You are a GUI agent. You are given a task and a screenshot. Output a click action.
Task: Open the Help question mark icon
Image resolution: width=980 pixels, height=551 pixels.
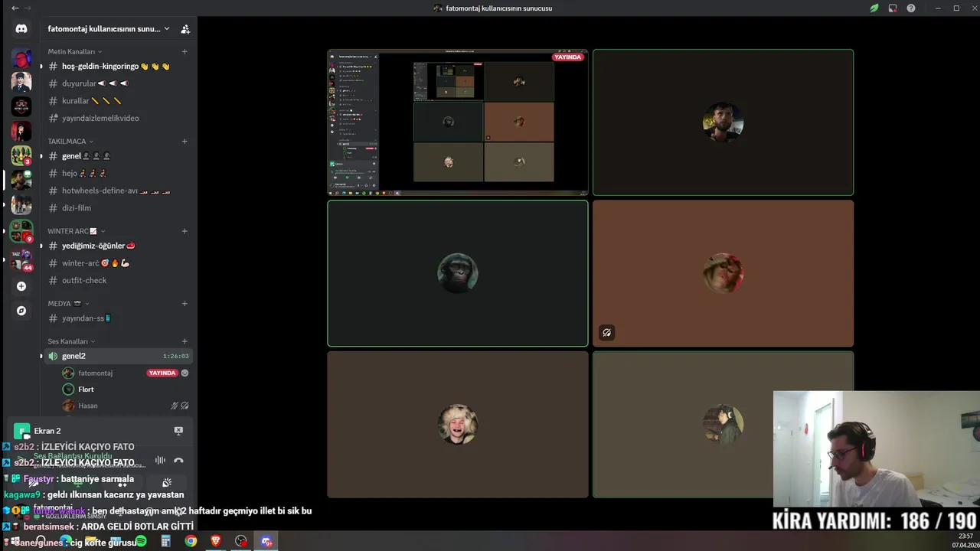pyautogui.click(x=911, y=8)
